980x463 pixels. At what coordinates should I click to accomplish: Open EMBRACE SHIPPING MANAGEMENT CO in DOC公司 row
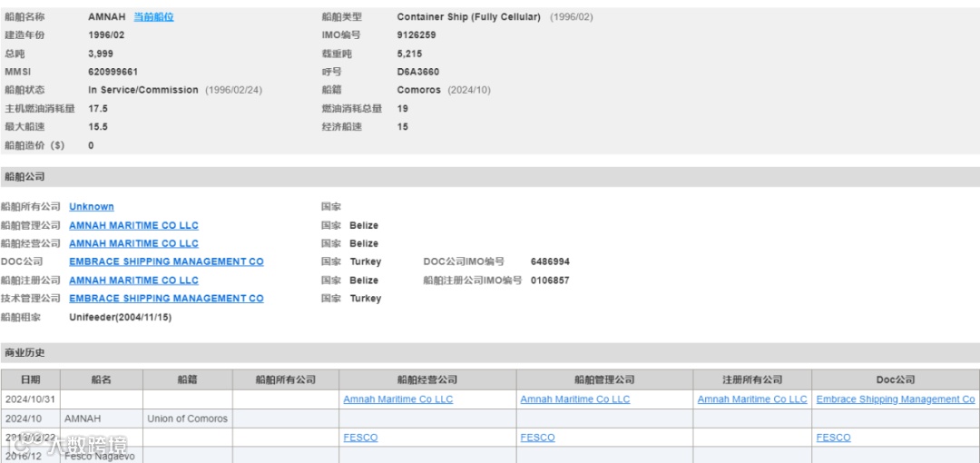[x=166, y=261]
